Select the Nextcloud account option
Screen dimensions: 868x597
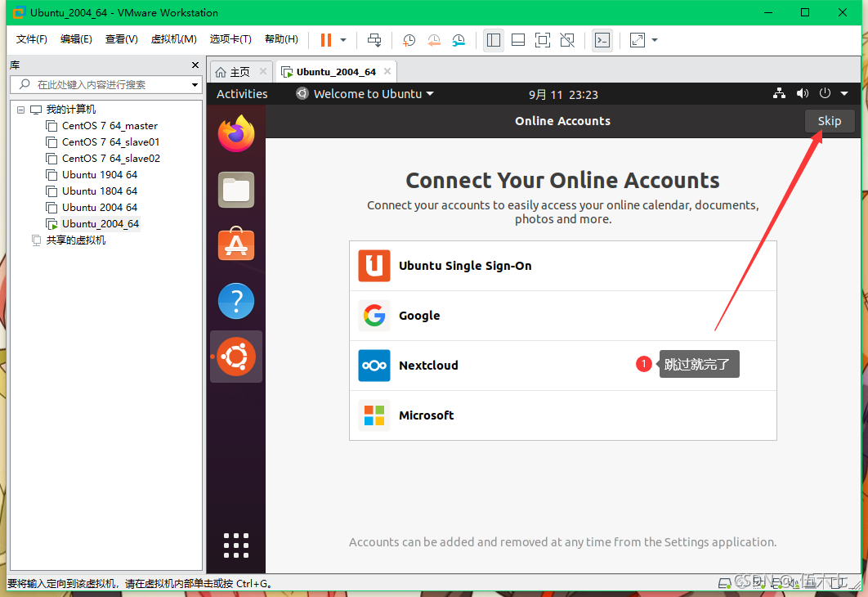coord(562,366)
